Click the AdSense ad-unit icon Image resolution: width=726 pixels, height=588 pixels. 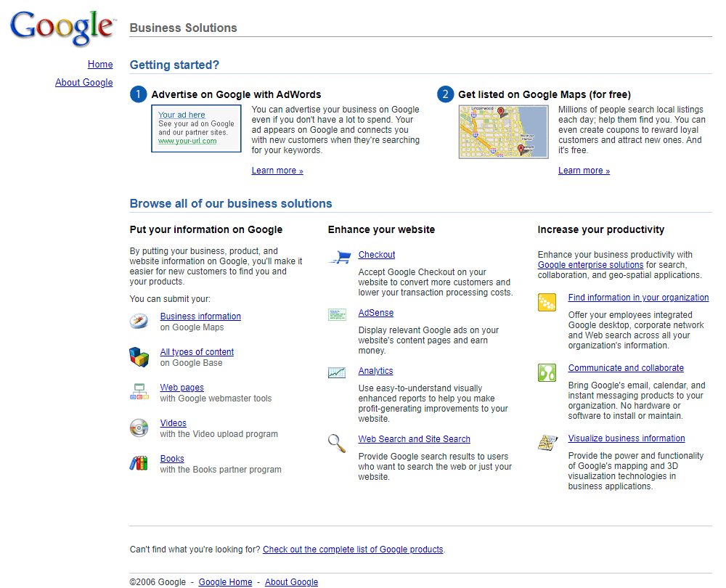click(x=337, y=315)
